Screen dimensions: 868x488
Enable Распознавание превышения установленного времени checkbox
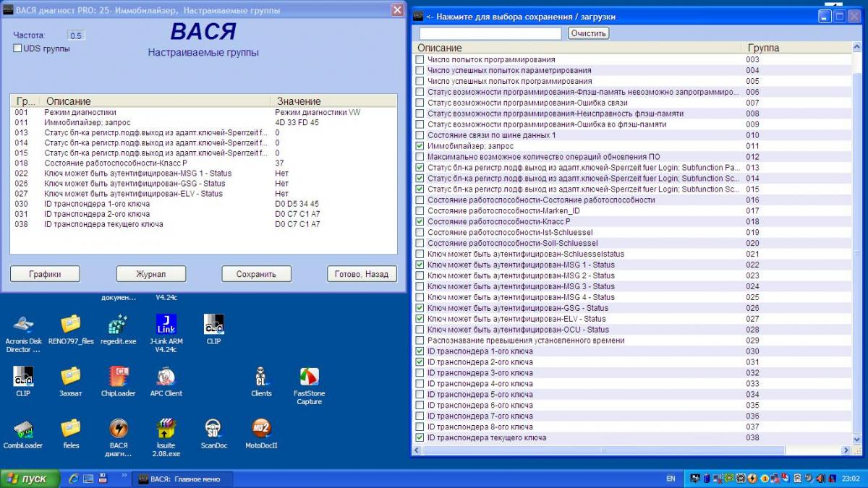(420, 341)
